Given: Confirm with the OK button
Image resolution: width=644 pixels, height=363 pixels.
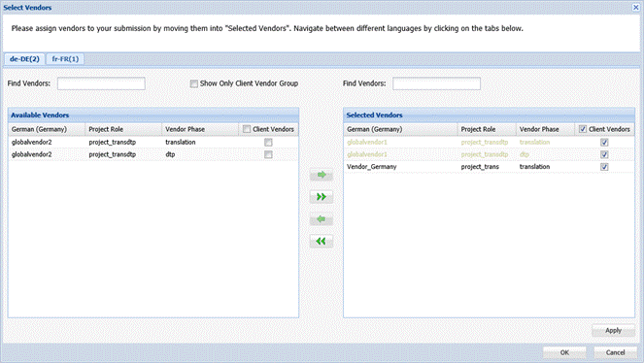Looking at the screenshot, I should pyautogui.click(x=564, y=352).
